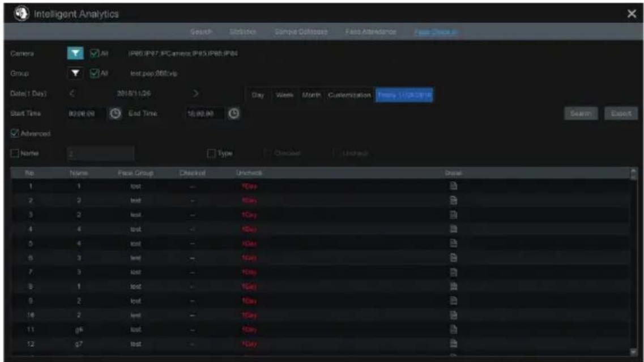View detail document for row No. 8
Image resolution: width=644 pixels, height=362 pixels.
click(454, 287)
